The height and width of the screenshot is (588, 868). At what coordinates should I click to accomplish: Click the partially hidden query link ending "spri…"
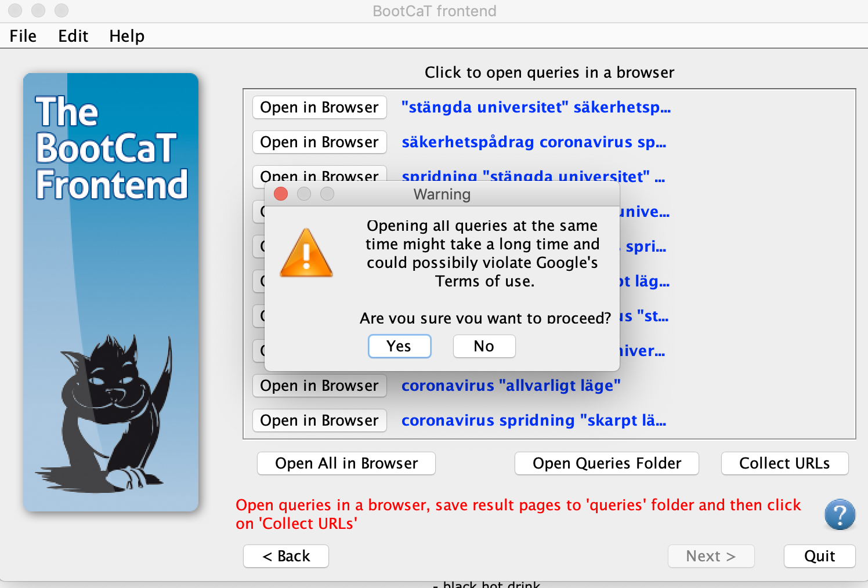pos(643,246)
